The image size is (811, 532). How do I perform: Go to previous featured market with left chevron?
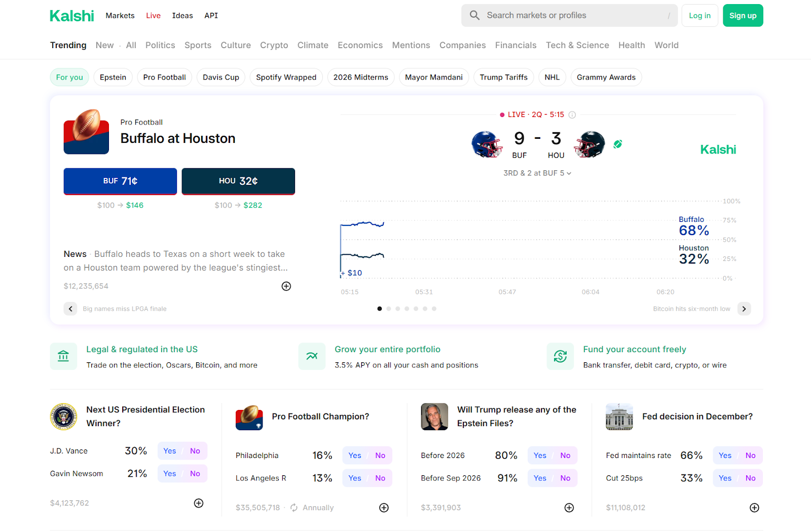70,309
